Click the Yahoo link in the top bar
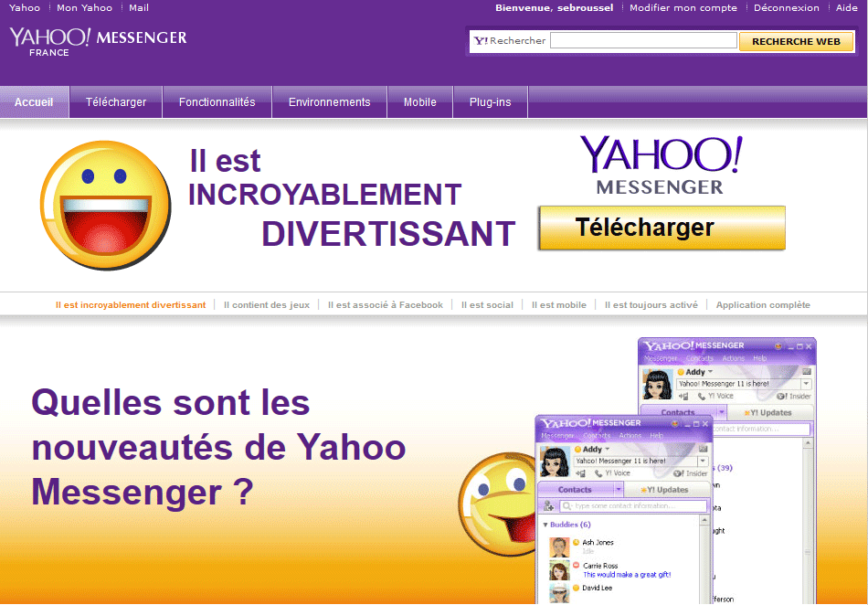This screenshot has width=868, height=605. point(25,7)
